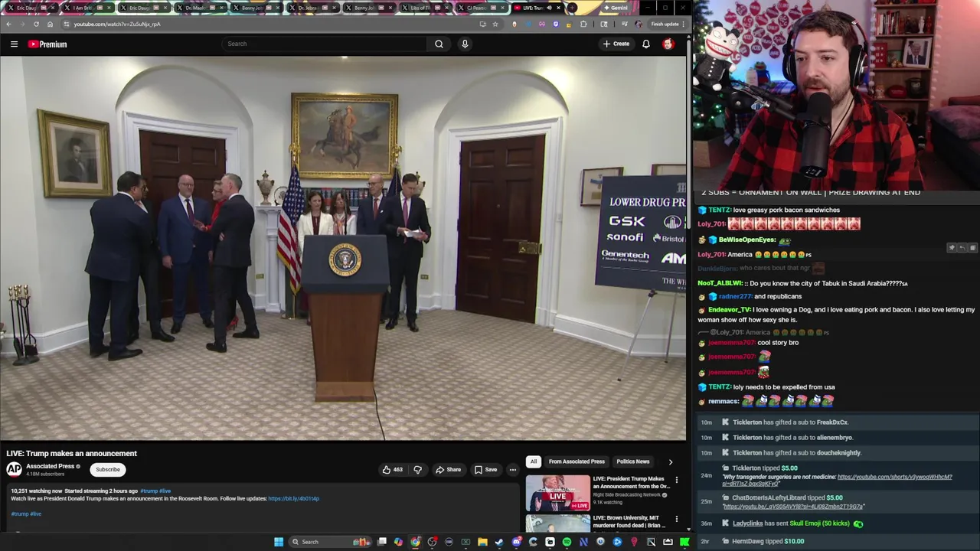Open Discord from the taskbar
This screenshot has width=980, height=551.
pyautogui.click(x=516, y=542)
